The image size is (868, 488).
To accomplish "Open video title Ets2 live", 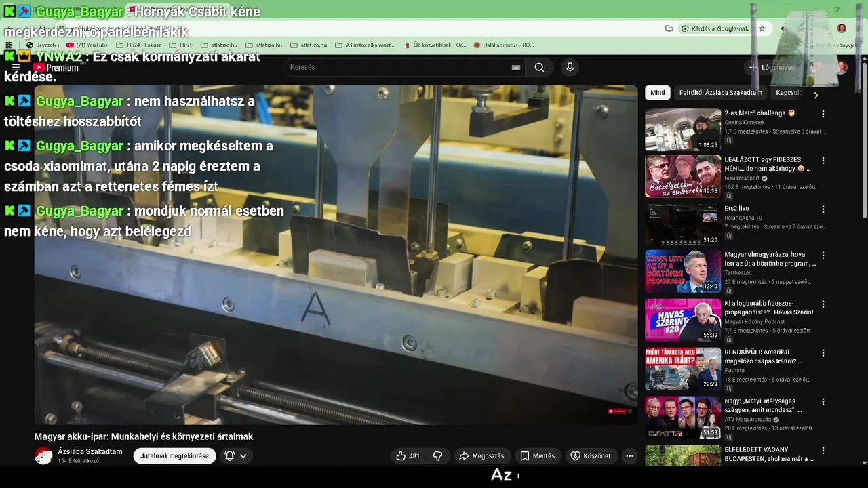I will [736, 209].
